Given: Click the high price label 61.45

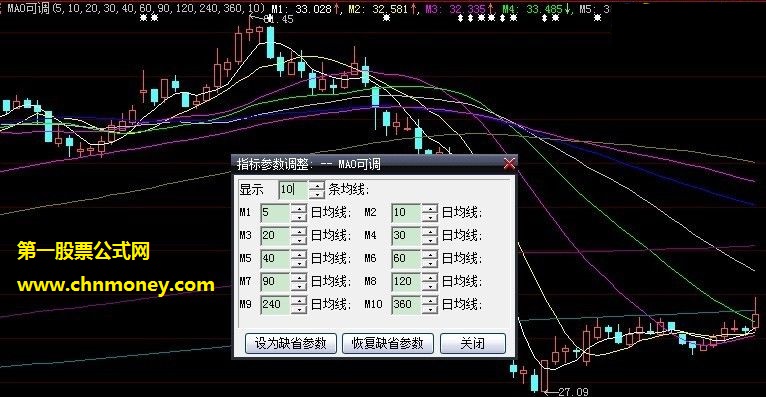Looking at the screenshot, I should [278, 20].
